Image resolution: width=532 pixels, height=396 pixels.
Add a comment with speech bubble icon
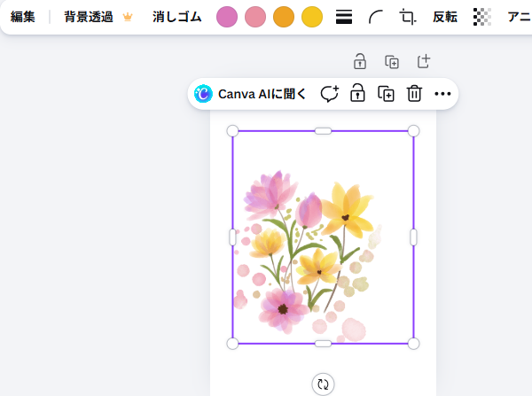pyautogui.click(x=330, y=94)
